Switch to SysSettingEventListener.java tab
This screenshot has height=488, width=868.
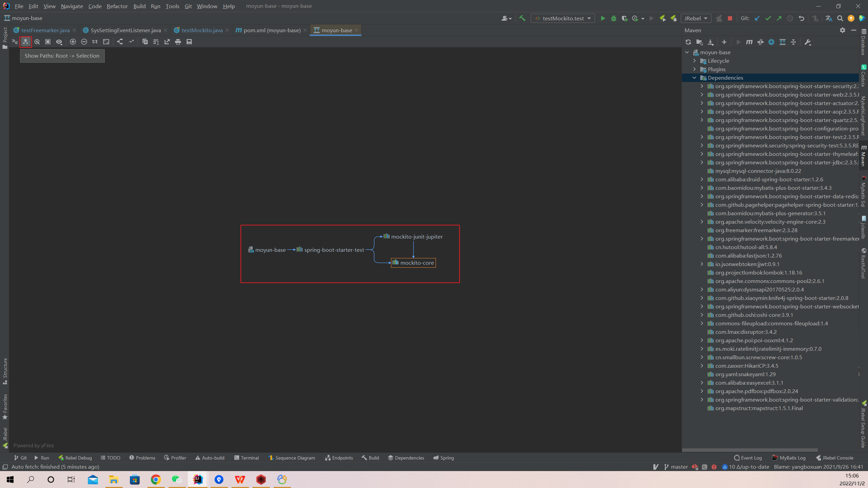pyautogui.click(x=125, y=30)
